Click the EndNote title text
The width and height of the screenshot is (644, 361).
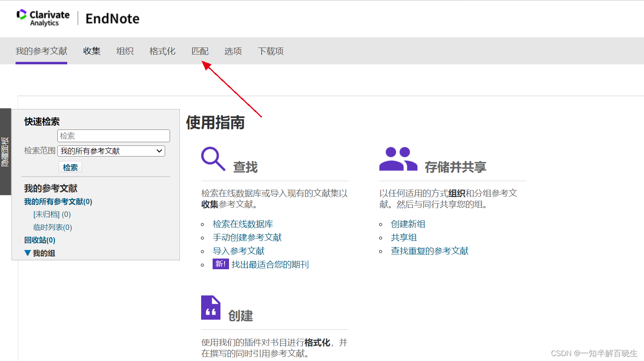tap(112, 19)
